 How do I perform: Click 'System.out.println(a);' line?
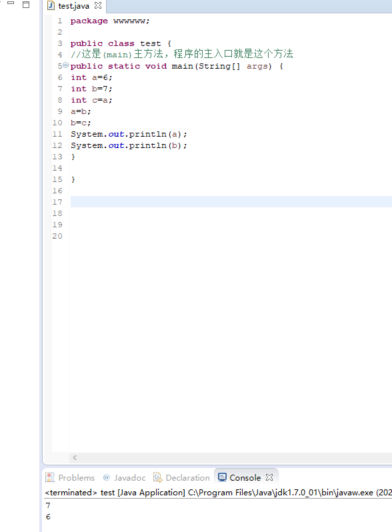(129, 135)
